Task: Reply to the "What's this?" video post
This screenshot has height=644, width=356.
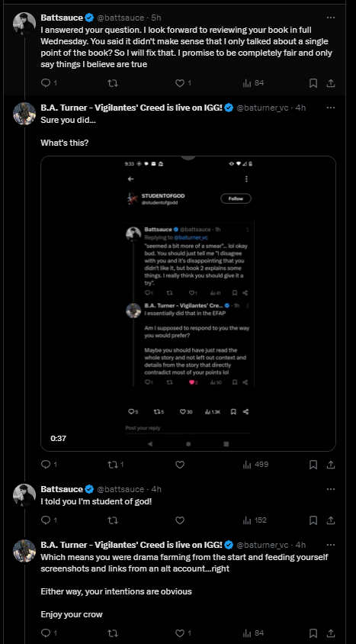Action: pyautogui.click(x=49, y=465)
